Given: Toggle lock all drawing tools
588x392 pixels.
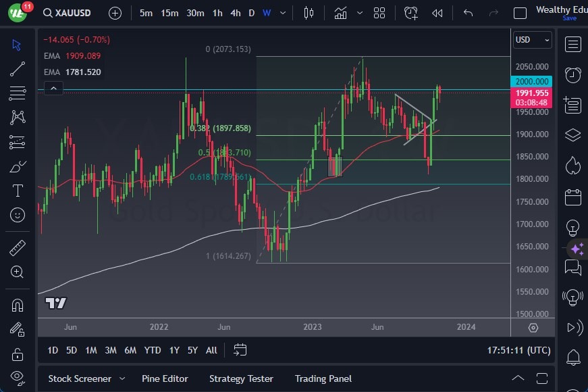Looking at the screenshot, I should click(x=18, y=354).
